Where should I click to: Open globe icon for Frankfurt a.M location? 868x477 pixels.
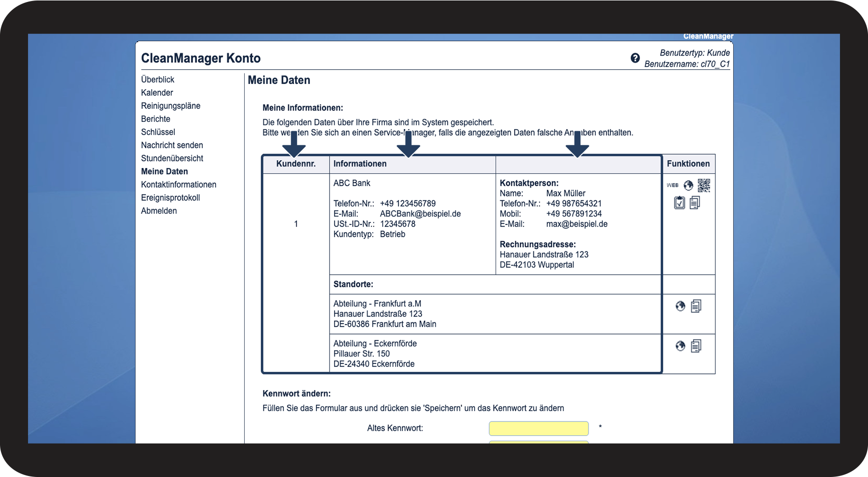680,306
